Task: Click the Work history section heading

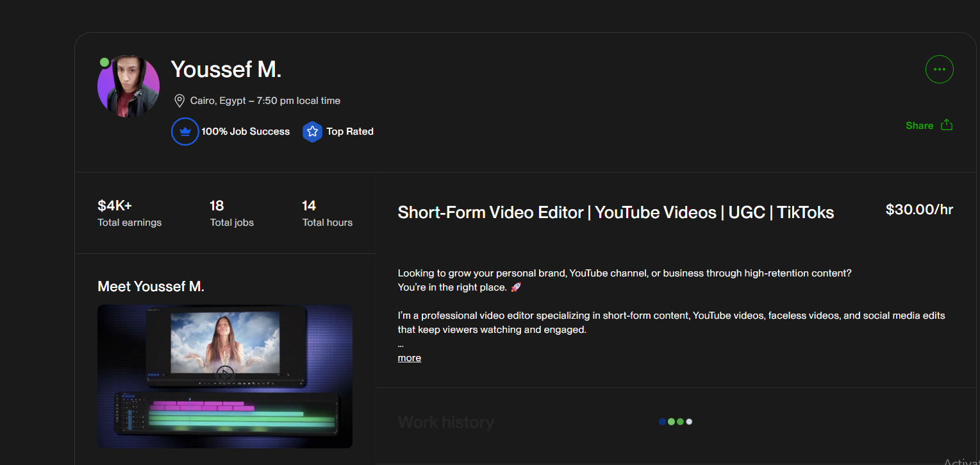Action: [446, 422]
